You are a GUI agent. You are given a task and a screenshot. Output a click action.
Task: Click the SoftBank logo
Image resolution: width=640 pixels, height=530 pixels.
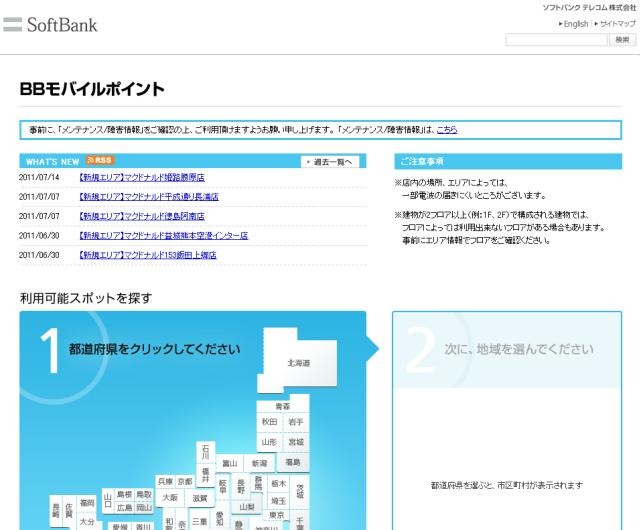pos(50,24)
